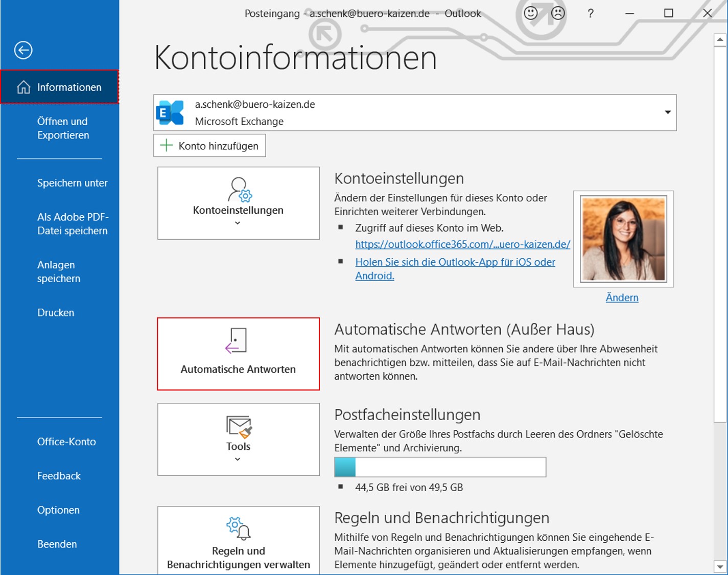Click the scrollbar down arrow
This screenshot has width=728, height=575.
[720, 566]
